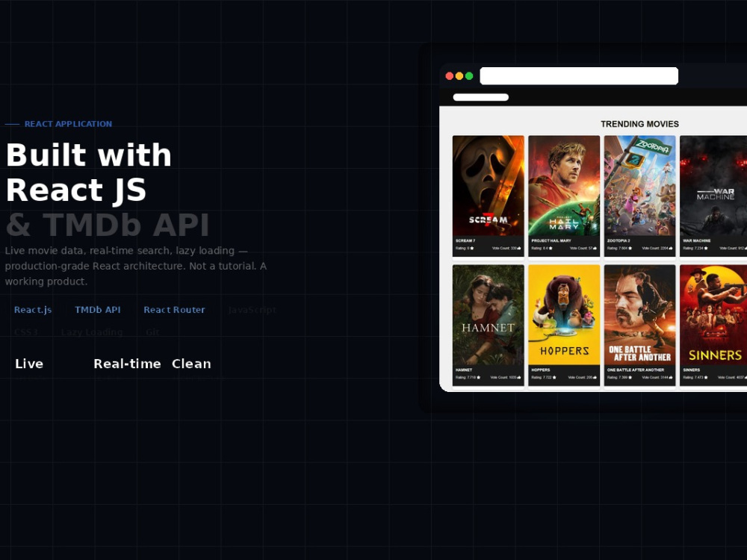Click the 'HOPPERS' card title
This screenshot has width=747, height=560.
541,370
